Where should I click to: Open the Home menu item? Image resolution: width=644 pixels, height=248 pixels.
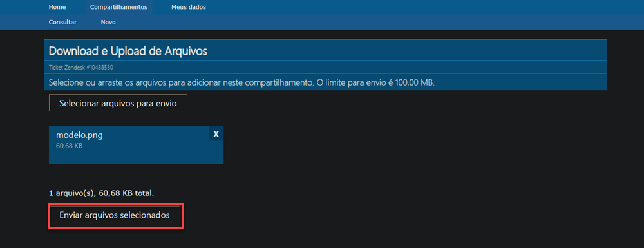pos(57,7)
